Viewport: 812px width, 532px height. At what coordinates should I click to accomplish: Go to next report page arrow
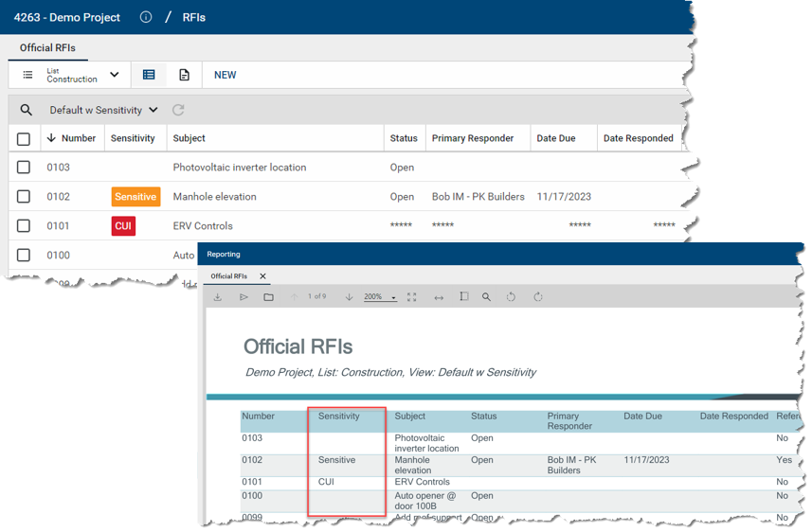pyautogui.click(x=349, y=297)
